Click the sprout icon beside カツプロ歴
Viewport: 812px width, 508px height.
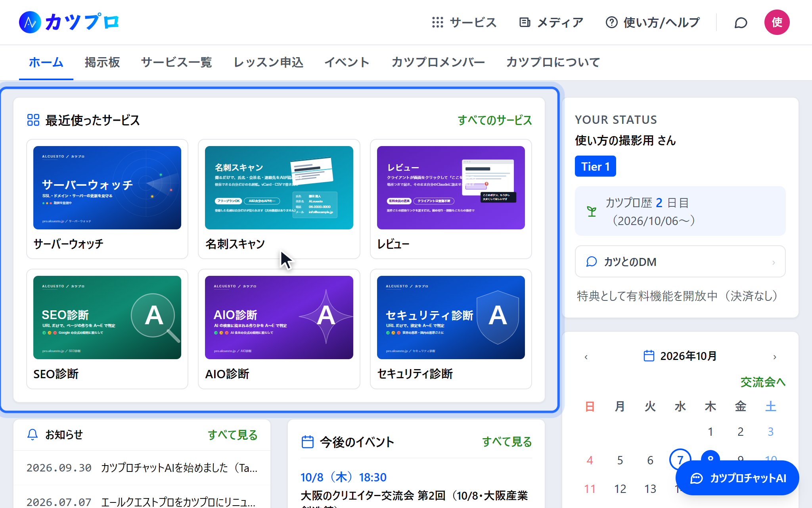point(592,212)
